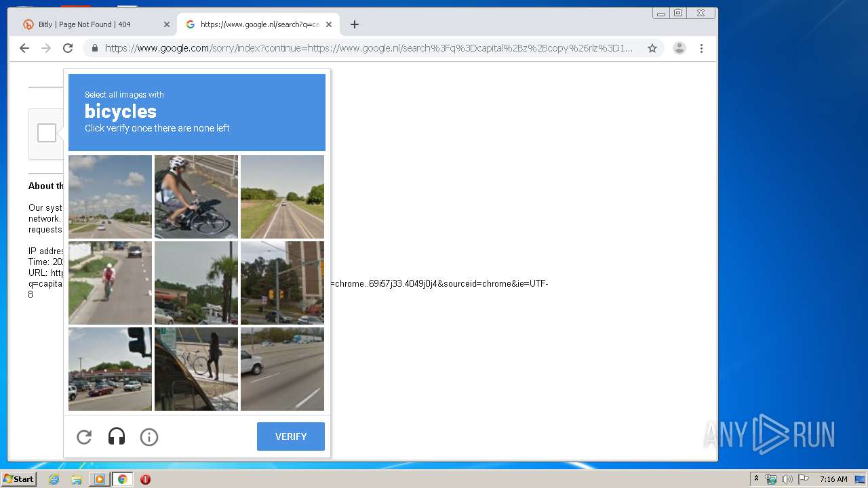This screenshot has height=488, width=868.
Task: Open the volume speaker tray icon
Action: (787, 479)
